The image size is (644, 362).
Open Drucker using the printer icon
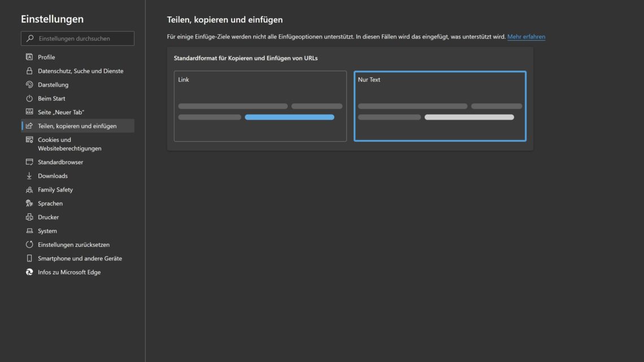click(x=29, y=217)
